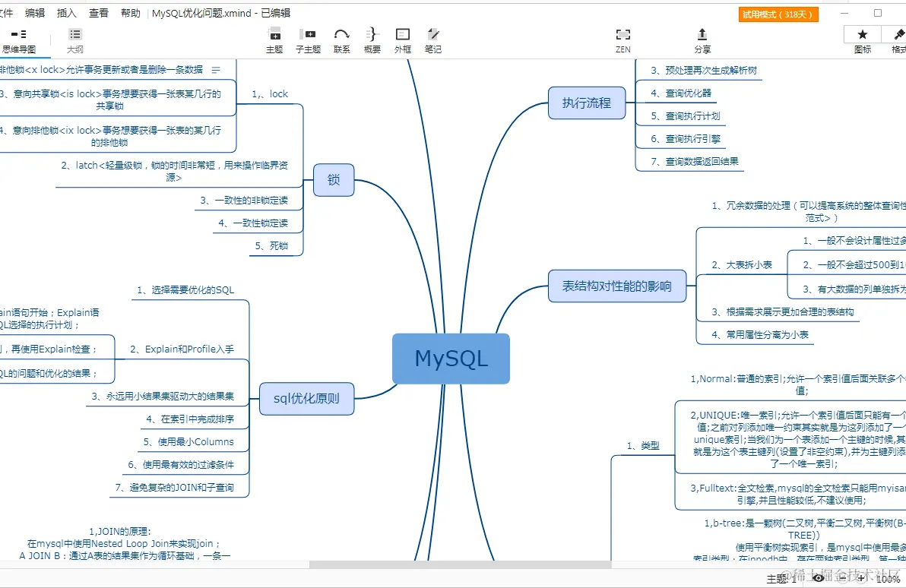Open notes editor via 笔记 icon
This screenshot has height=588, width=906.
pyautogui.click(x=433, y=38)
